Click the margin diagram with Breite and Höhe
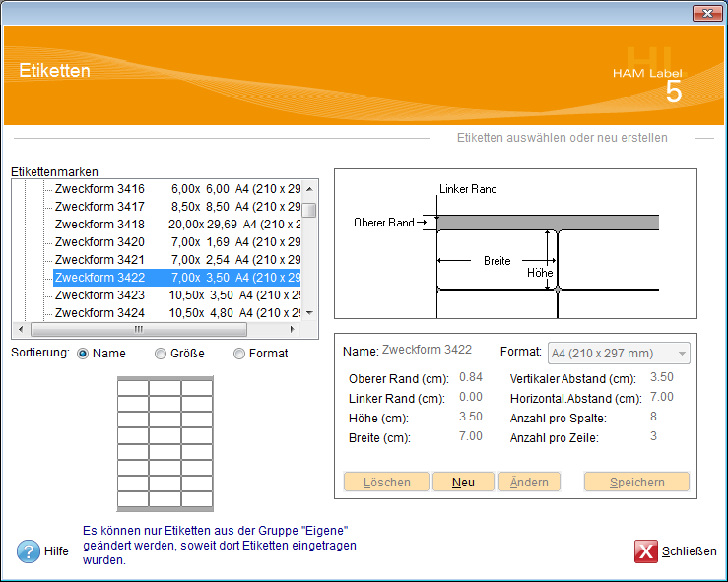 pos(515,243)
